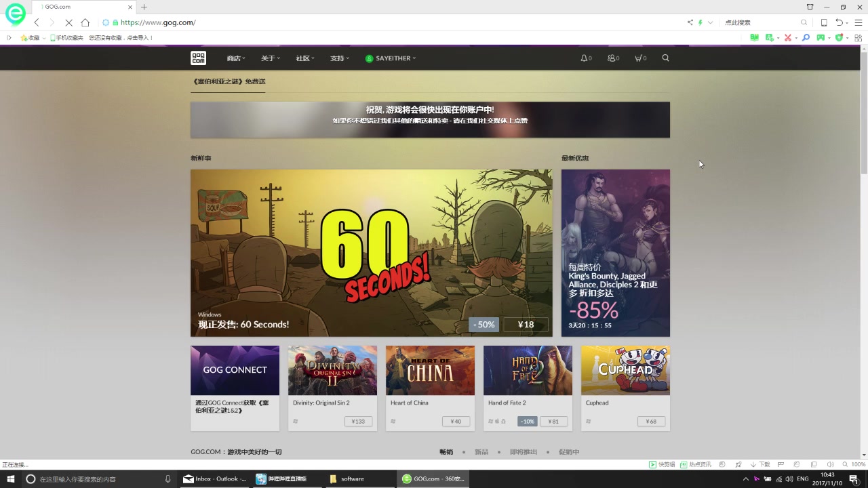
Task: Stop page loading with the X button
Action: (68, 22)
